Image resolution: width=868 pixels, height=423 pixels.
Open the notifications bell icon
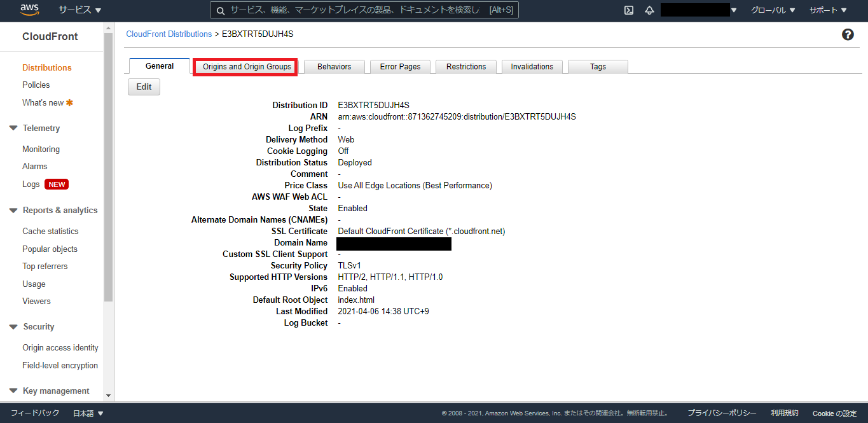pos(649,10)
